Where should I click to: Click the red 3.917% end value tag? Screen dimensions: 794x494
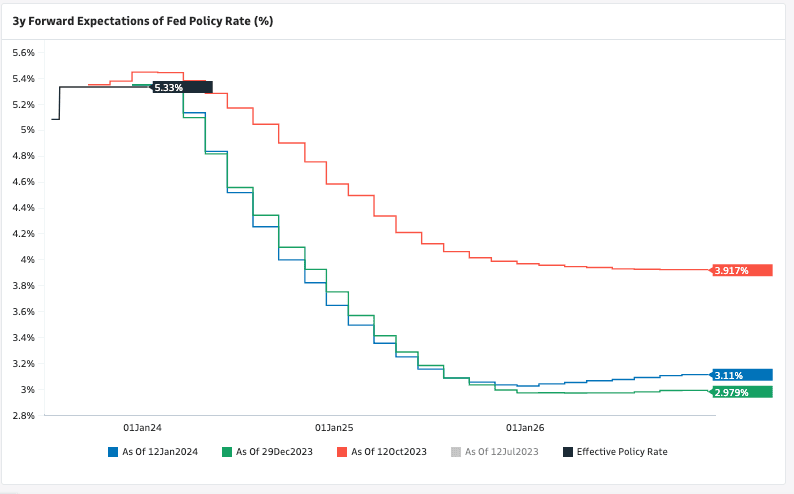[x=741, y=270]
